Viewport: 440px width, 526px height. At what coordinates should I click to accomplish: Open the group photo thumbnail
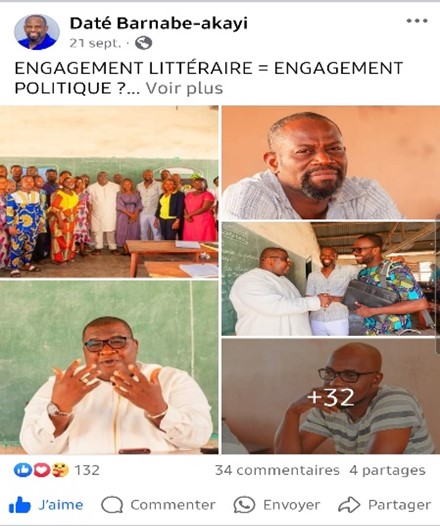pyautogui.click(x=109, y=192)
